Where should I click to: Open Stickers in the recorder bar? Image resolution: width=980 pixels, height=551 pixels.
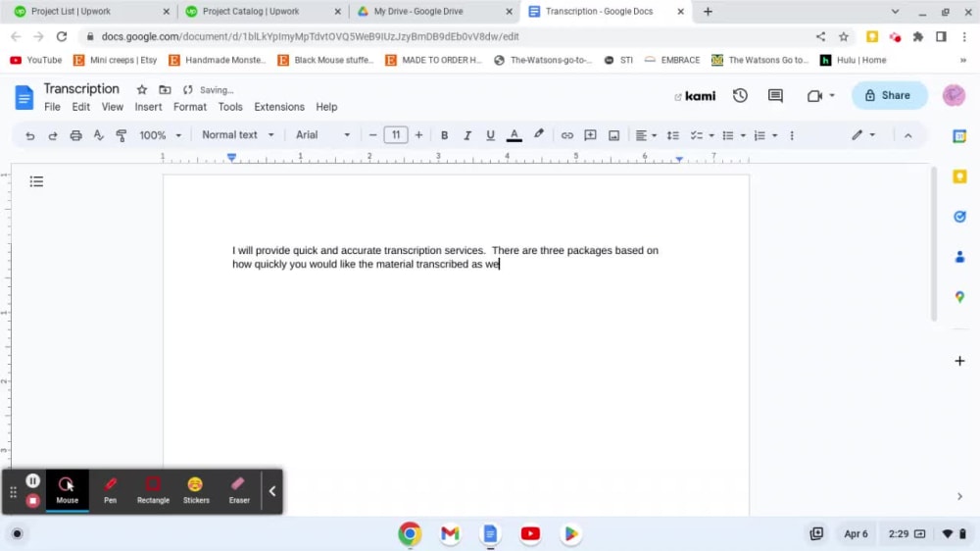196,491
